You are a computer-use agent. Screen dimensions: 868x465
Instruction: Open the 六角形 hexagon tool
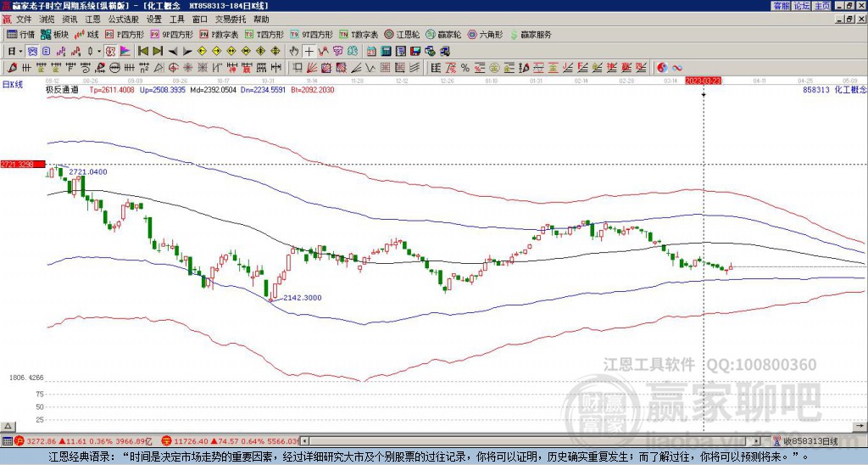(485, 34)
